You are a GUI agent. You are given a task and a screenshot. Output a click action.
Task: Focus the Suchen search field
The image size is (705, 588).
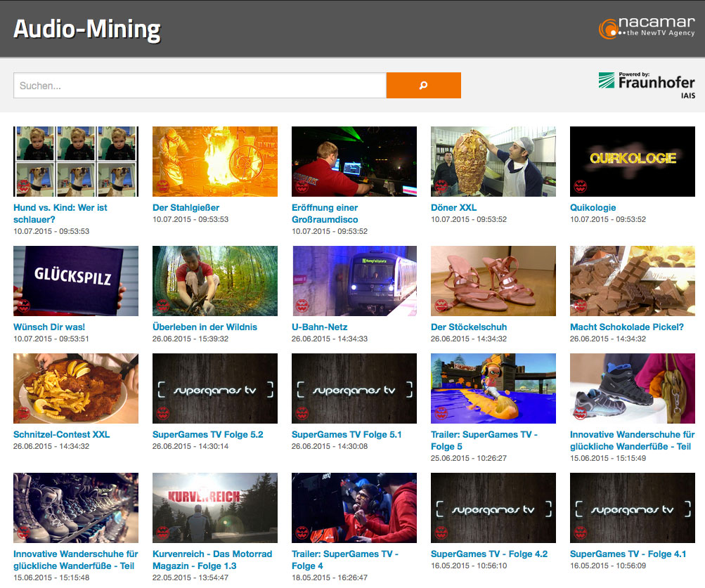coord(200,85)
